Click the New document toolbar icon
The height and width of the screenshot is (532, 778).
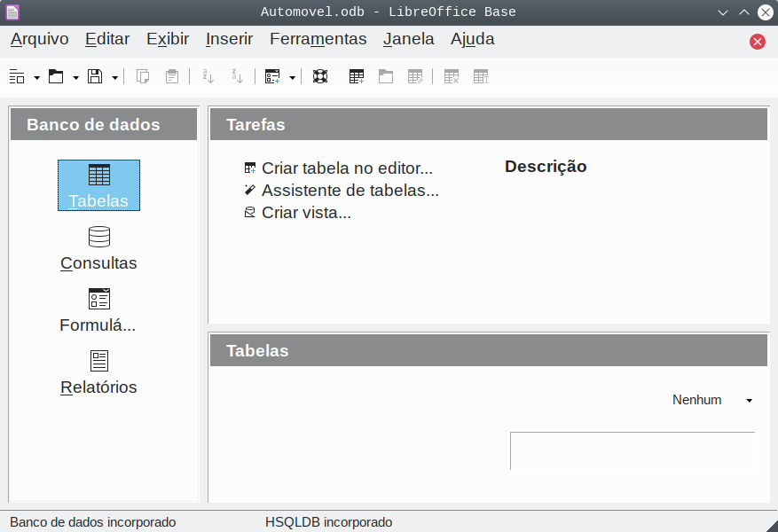(x=17, y=77)
